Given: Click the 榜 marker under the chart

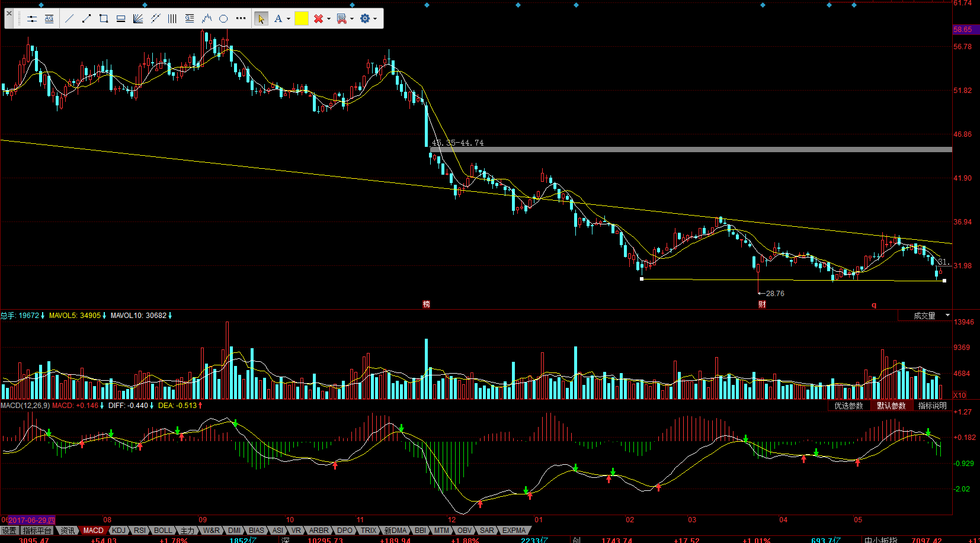Looking at the screenshot, I should [x=426, y=304].
